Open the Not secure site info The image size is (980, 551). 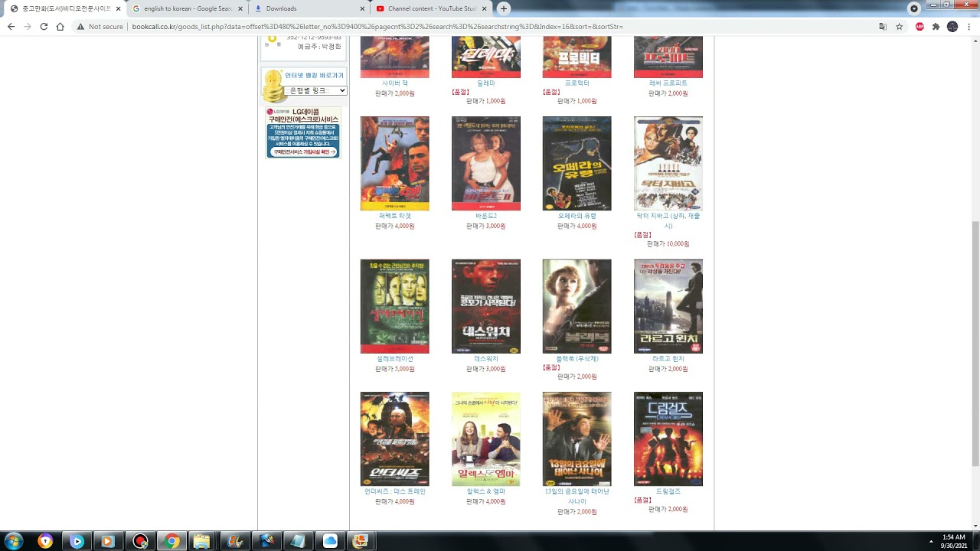coord(100,26)
